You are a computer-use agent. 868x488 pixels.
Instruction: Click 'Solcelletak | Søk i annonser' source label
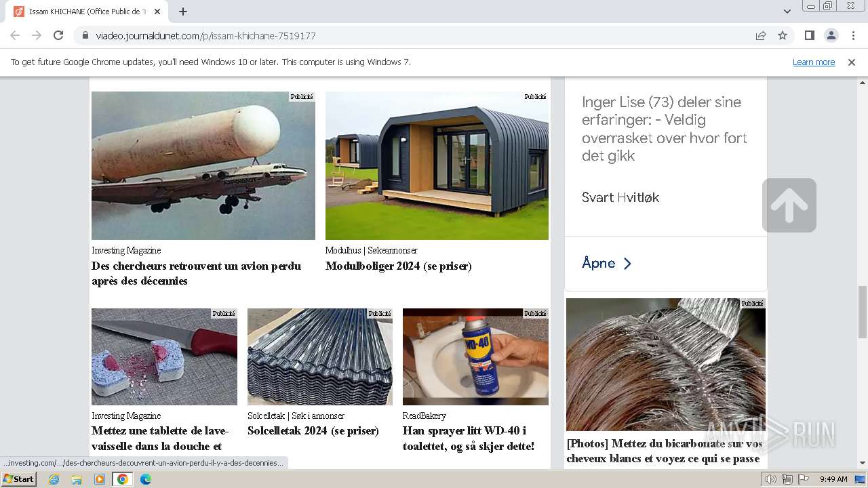(x=296, y=415)
